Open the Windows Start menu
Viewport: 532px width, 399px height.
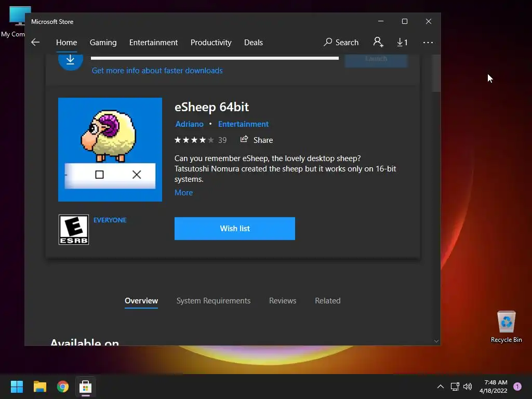click(17, 387)
